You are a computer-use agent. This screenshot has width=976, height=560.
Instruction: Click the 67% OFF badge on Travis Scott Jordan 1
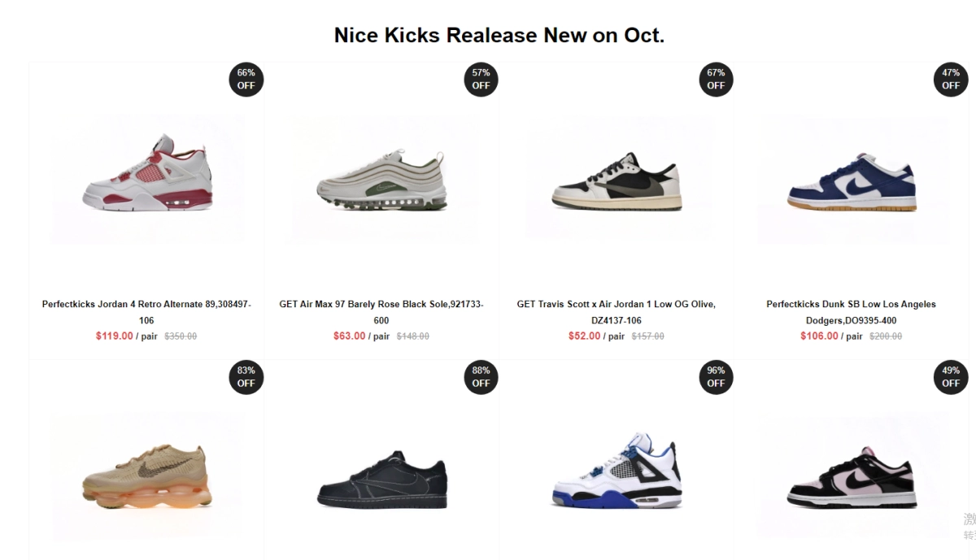(715, 79)
